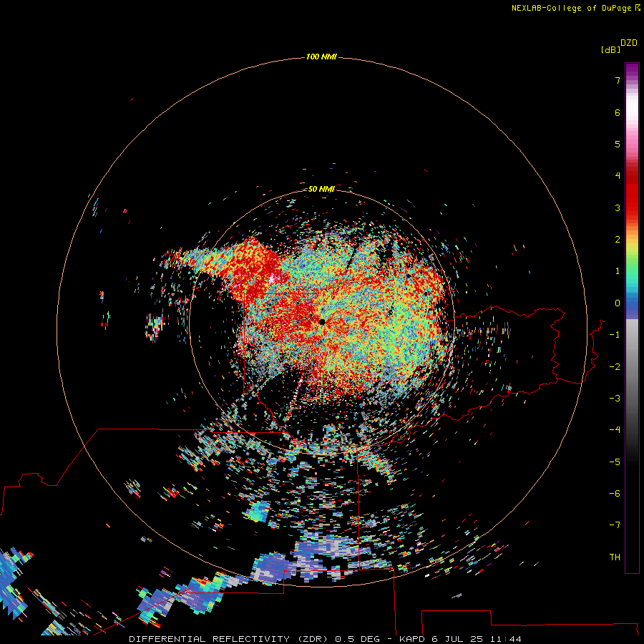Click the gray band of the color bar near -2 dB
Screen dimensions: 644x644
tap(632, 367)
